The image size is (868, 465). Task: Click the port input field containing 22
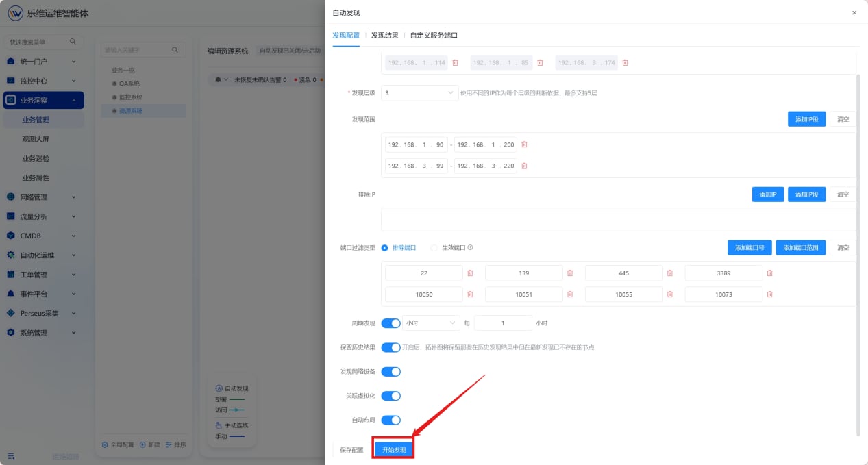click(424, 273)
